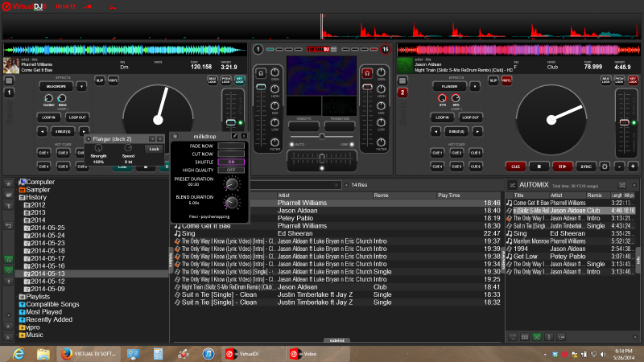Click microphone icon in Automix footer
Viewport: 644px width, 362px height.
549,337
